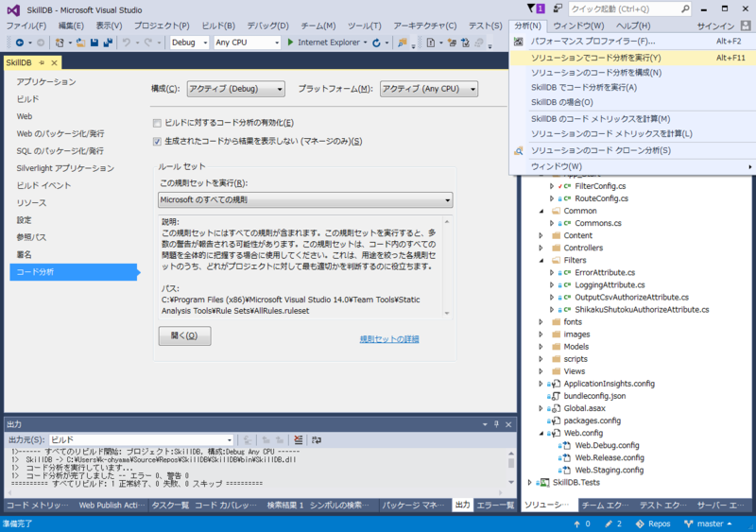Click the notifications flag icon in title bar
This screenshot has height=532, width=756.
(531, 9)
